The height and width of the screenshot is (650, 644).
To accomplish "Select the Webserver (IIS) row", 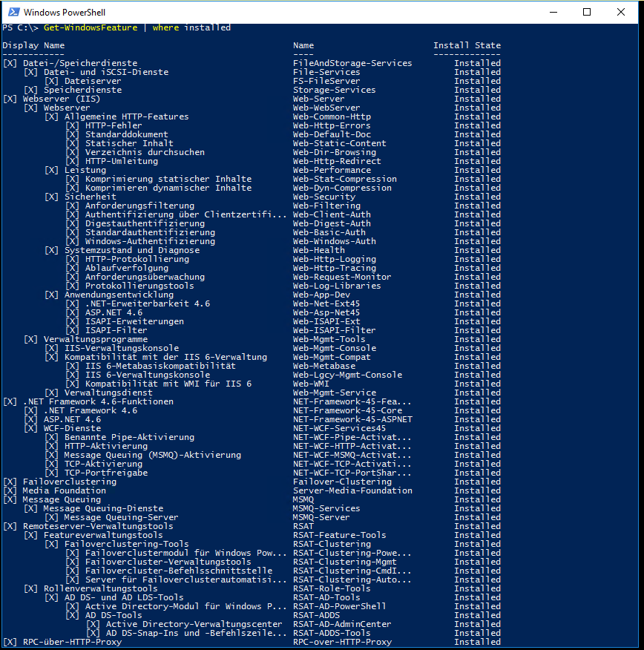I will [252, 99].
